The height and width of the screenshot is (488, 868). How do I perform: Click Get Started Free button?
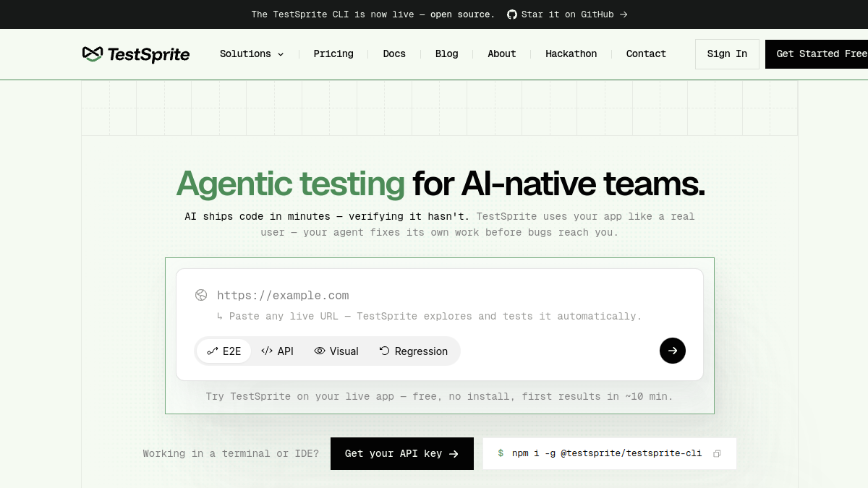[817, 54]
